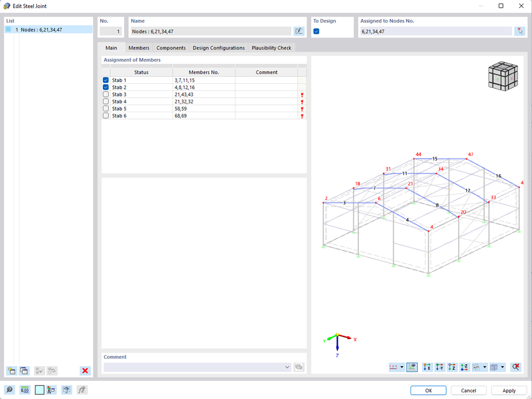Edit the joint name with pencil icon
Image resolution: width=532 pixels, height=399 pixels.
(299, 31)
